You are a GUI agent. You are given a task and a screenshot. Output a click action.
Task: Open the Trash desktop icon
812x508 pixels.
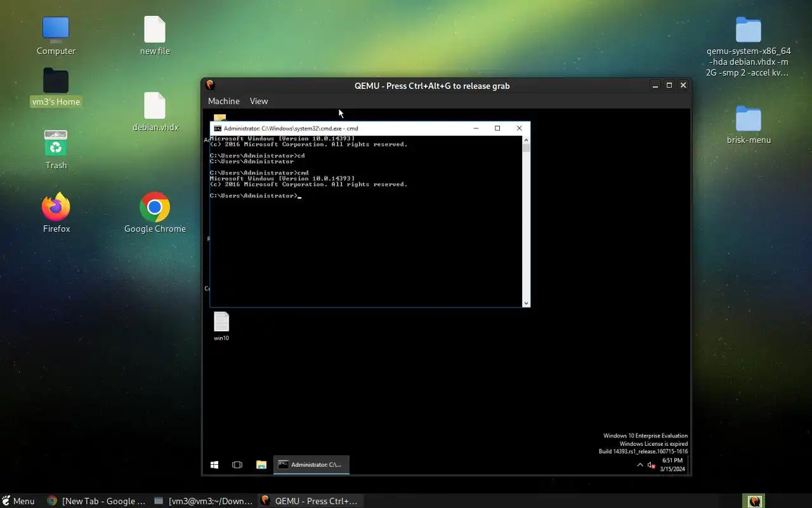[x=56, y=143]
